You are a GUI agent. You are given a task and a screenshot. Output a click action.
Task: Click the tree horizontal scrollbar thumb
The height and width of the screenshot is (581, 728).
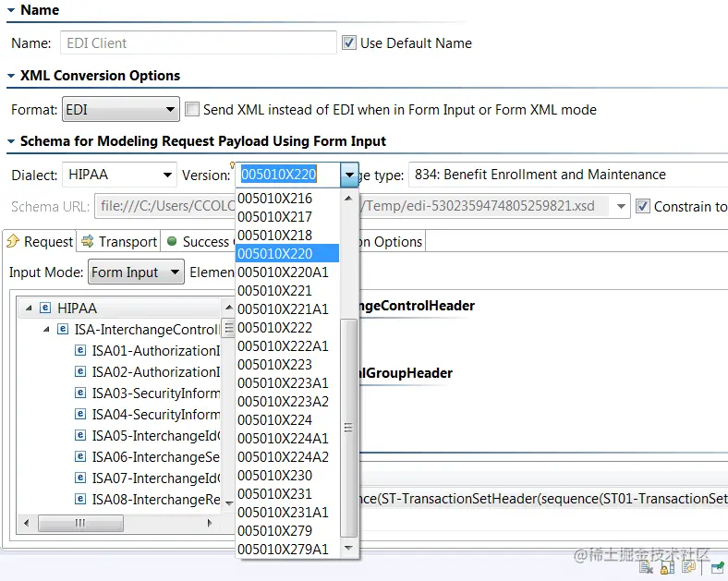(x=80, y=523)
